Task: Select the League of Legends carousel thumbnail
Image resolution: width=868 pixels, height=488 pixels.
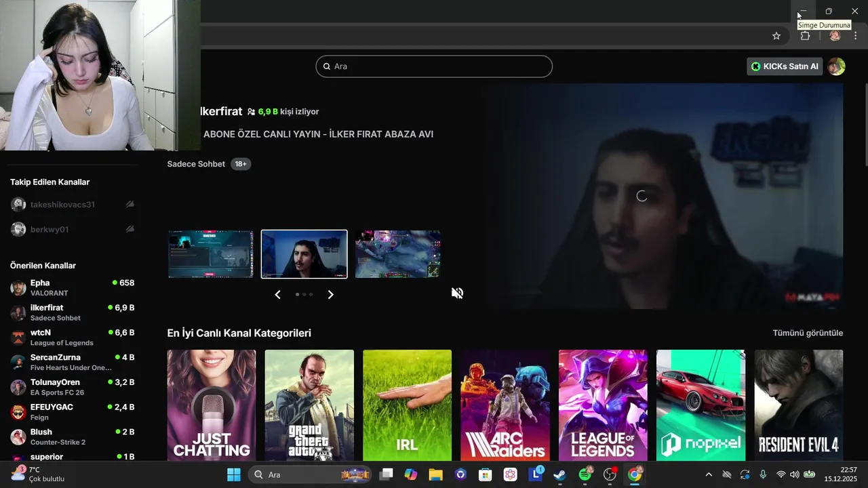Action: tap(397, 254)
